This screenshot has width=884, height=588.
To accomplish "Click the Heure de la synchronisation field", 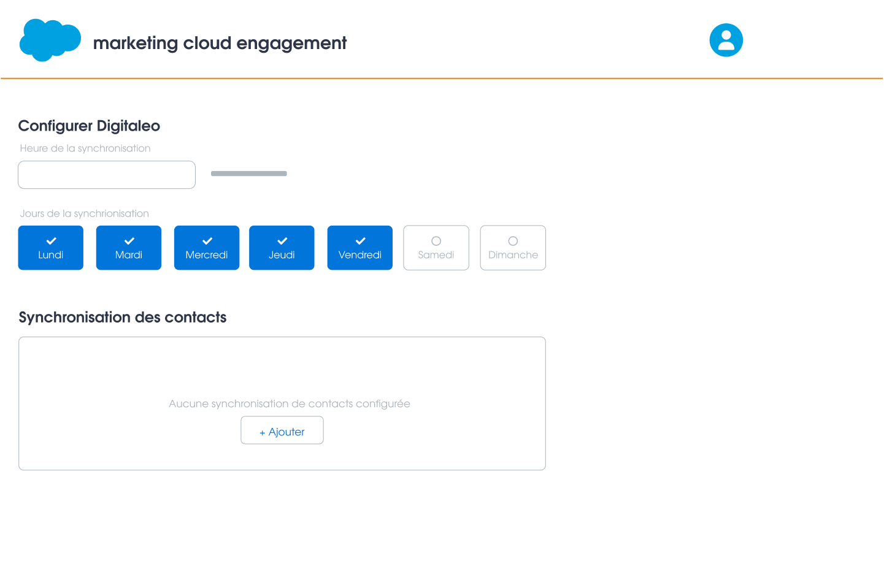I will click(106, 175).
